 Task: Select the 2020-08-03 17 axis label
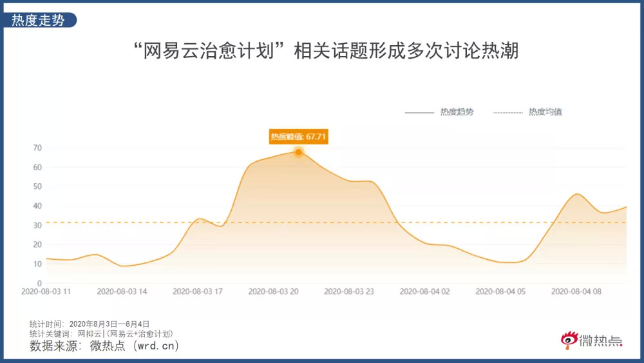pos(198,291)
